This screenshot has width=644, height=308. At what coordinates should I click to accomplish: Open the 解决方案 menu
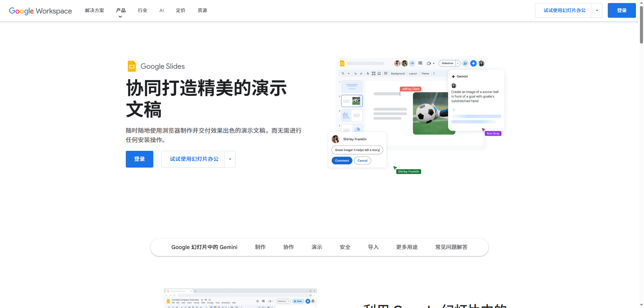pyautogui.click(x=95, y=10)
